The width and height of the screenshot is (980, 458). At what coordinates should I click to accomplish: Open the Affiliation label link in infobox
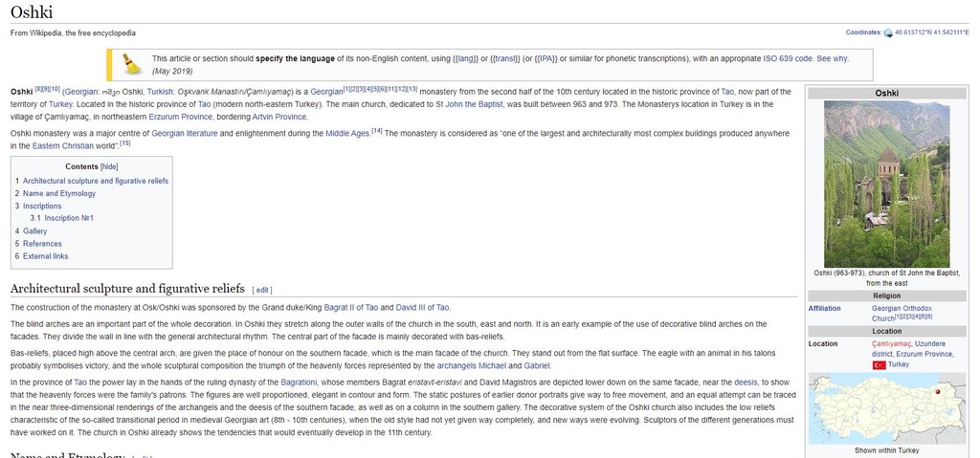(824, 309)
